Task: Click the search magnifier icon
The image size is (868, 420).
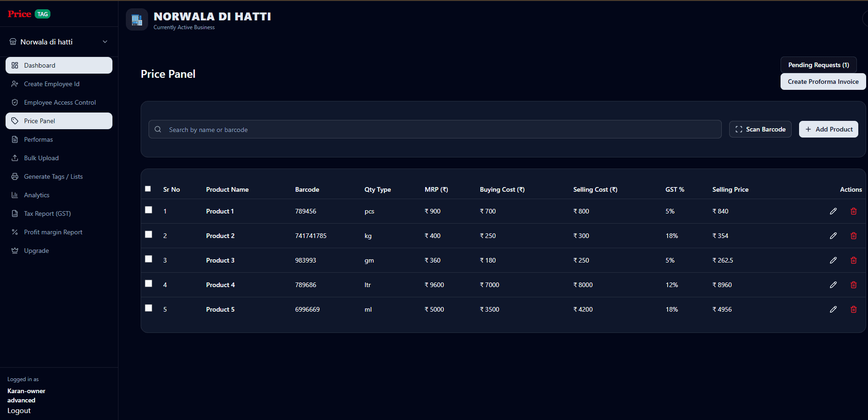Action: click(158, 129)
